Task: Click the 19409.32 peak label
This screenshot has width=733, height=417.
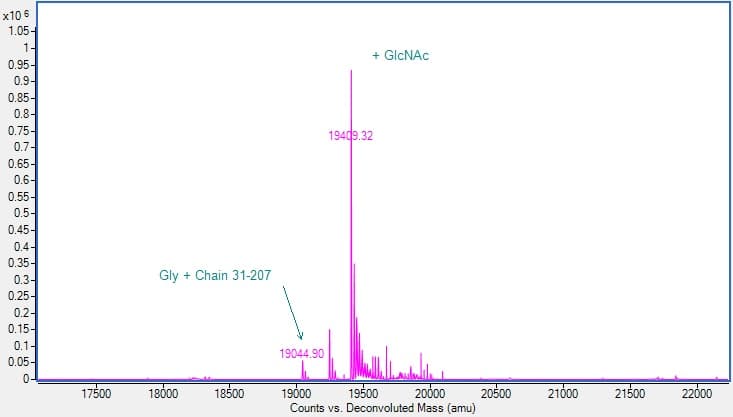Action: pyautogui.click(x=351, y=136)
